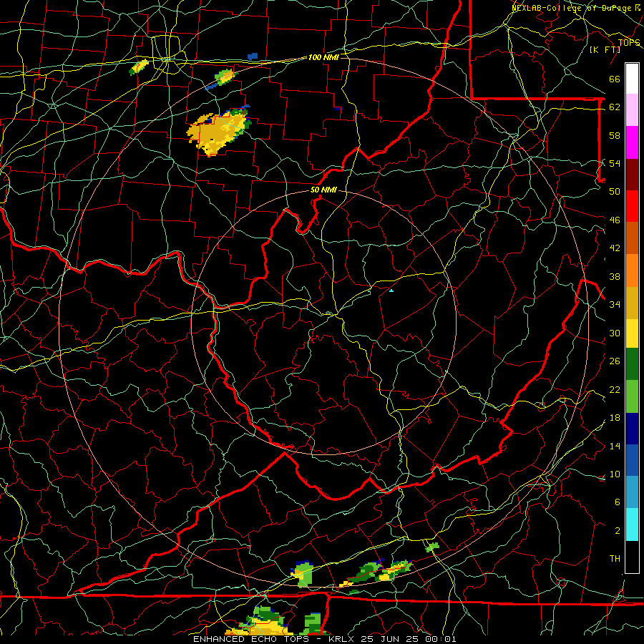Screen dimensions: 644x644
Task: Click the gold 38 kft legend swatch
Action: click(632, 303)
